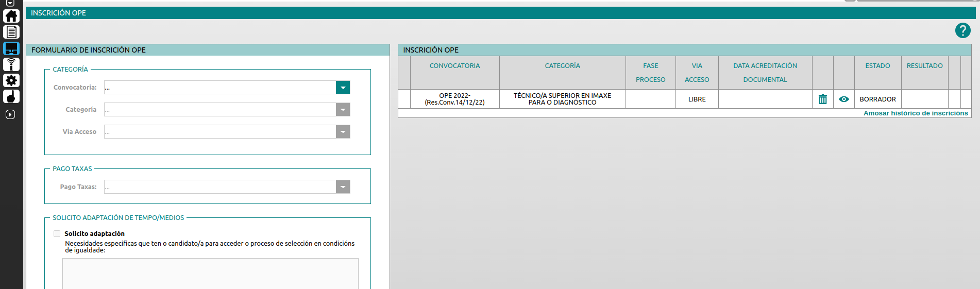
Task: Expand sidebar with the arrow icon
Action: [x=10, y=114]
